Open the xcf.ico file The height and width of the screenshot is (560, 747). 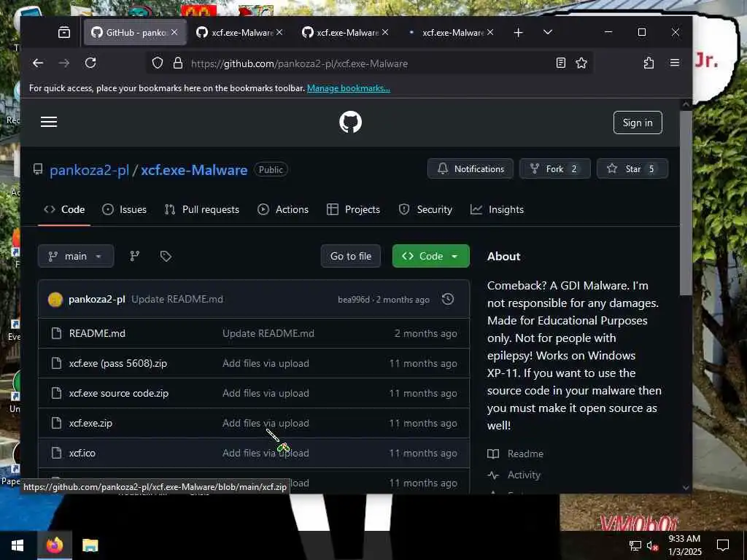82,453
